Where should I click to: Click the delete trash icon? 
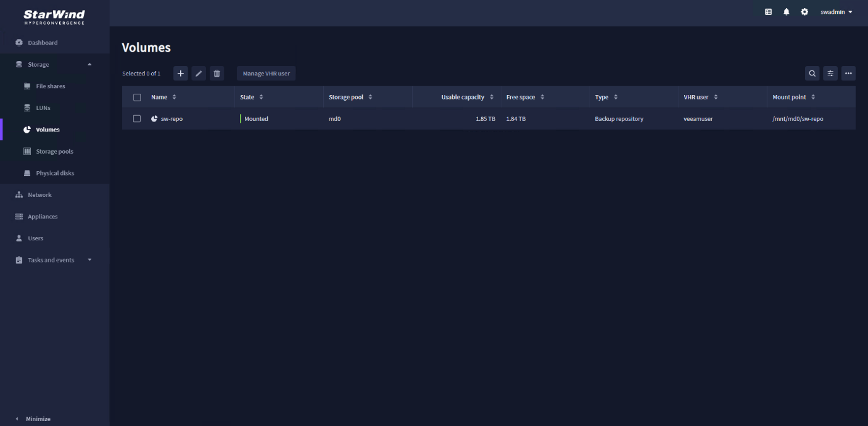[x=217, y=74]
